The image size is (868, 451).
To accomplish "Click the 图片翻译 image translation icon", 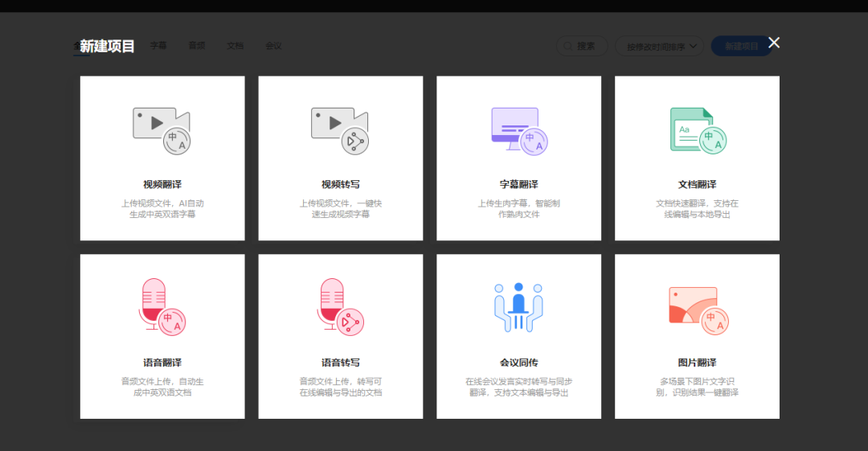I will pos(698,310).
